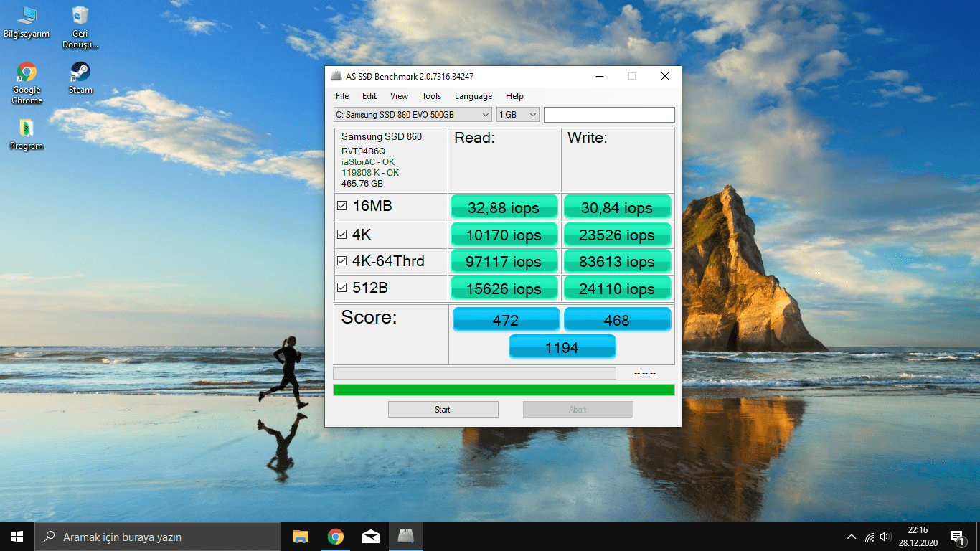Click the 4K read result 10170 iops
Image resolution: width=980 pixels, height=551 pixels.
(x=504, y=235)
